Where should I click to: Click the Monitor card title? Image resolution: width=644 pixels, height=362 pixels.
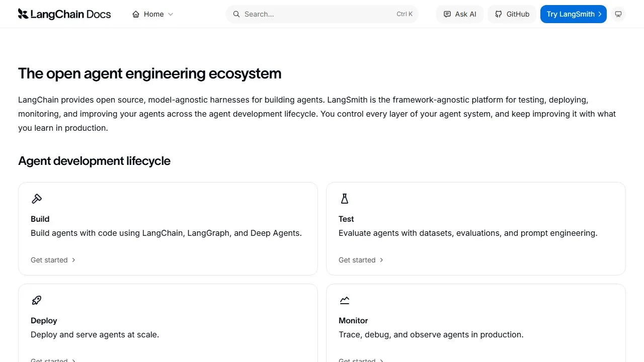[x=353, y=320]
